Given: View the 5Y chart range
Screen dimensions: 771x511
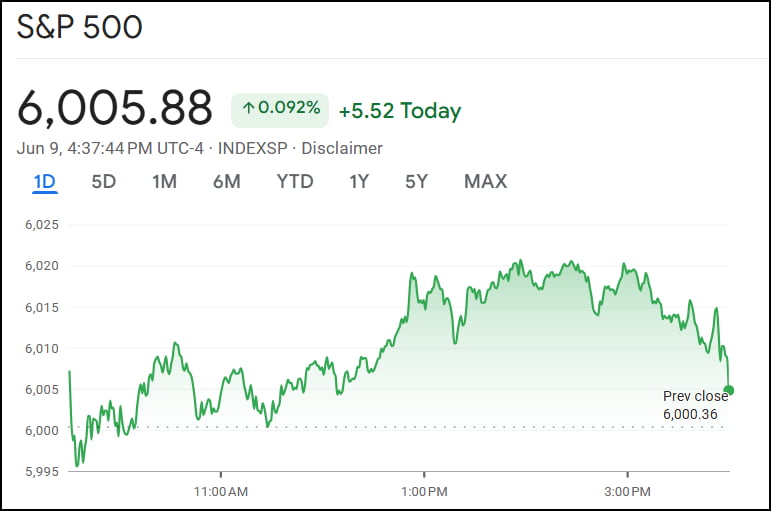Looking at the screenshot, I should (416, 181).
